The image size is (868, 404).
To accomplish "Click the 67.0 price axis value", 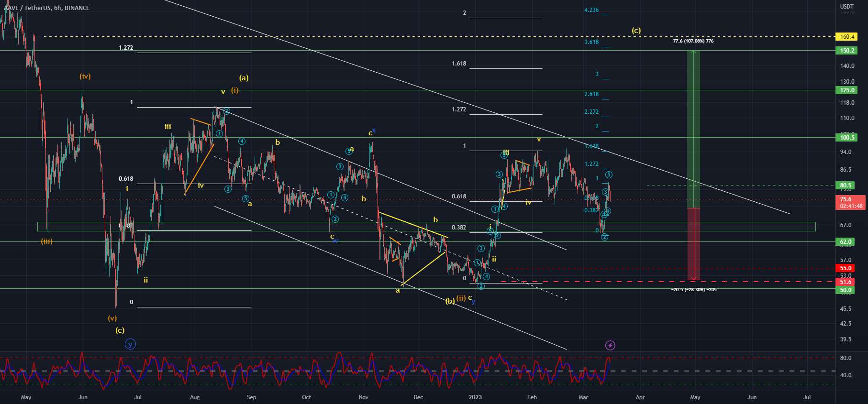I will point(846,225).
